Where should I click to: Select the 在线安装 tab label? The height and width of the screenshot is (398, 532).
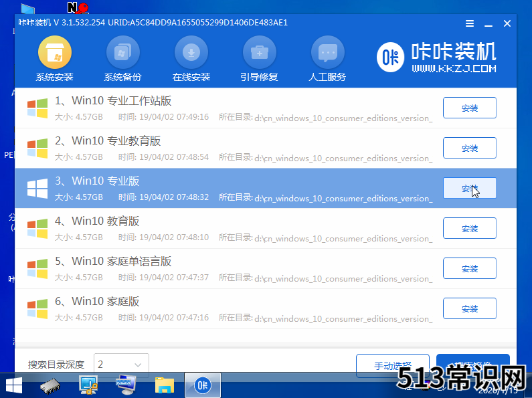pos(191,78)
